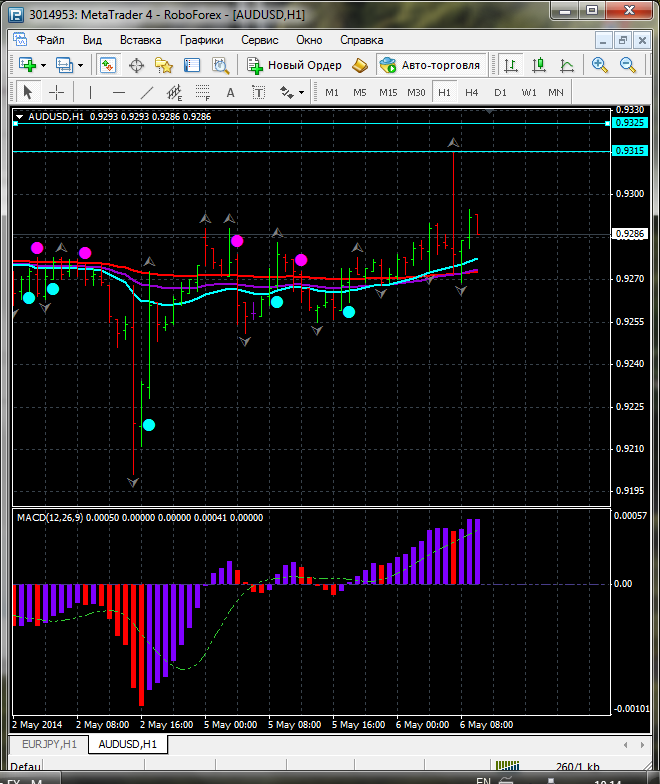The image size is (660, 784).
Task: Expand the AUDUSD,H1 chart title triangle
Action: [x=19, y=116]
